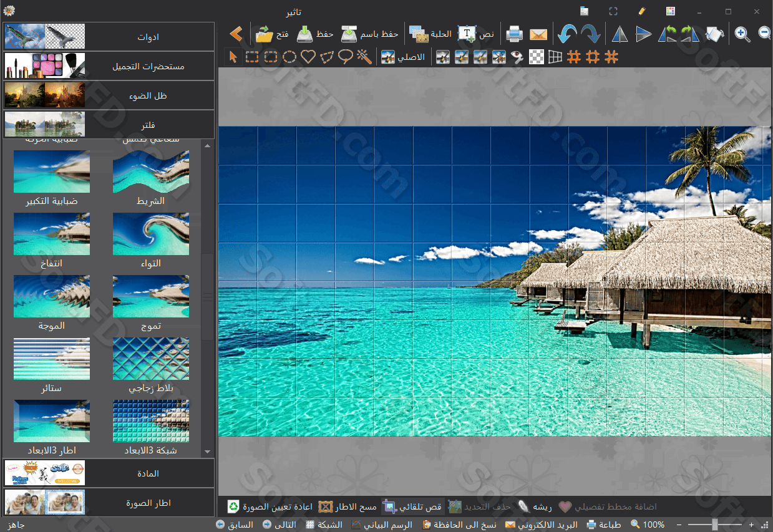Select the polygon selection tool
Viewport: 773px width, 532px height.
[x=327, y=57]
